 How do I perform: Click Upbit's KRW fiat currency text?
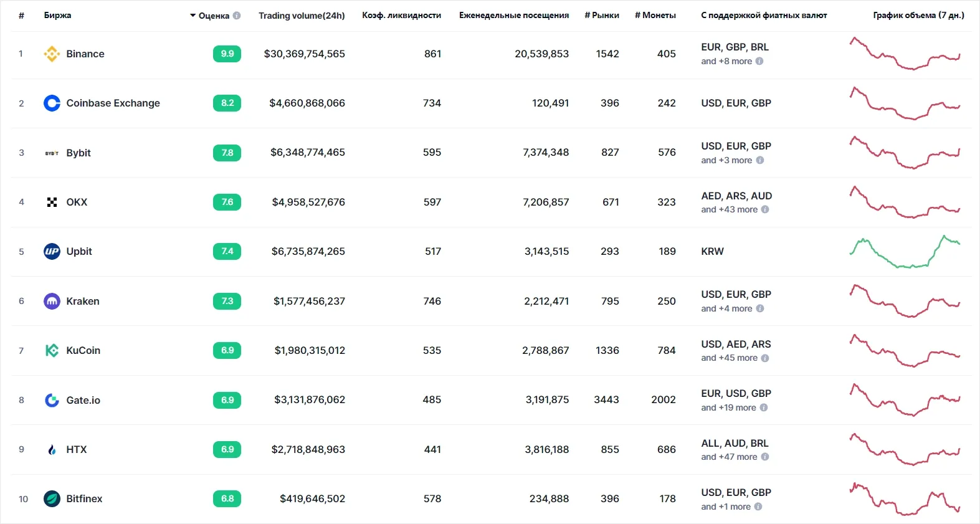pyautogui.click(x=713, y=252)
